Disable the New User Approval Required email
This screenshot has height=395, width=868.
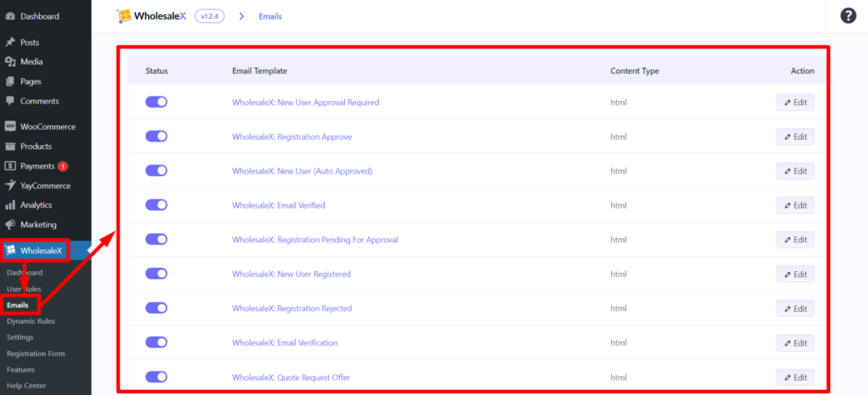(x=156, y=102)
